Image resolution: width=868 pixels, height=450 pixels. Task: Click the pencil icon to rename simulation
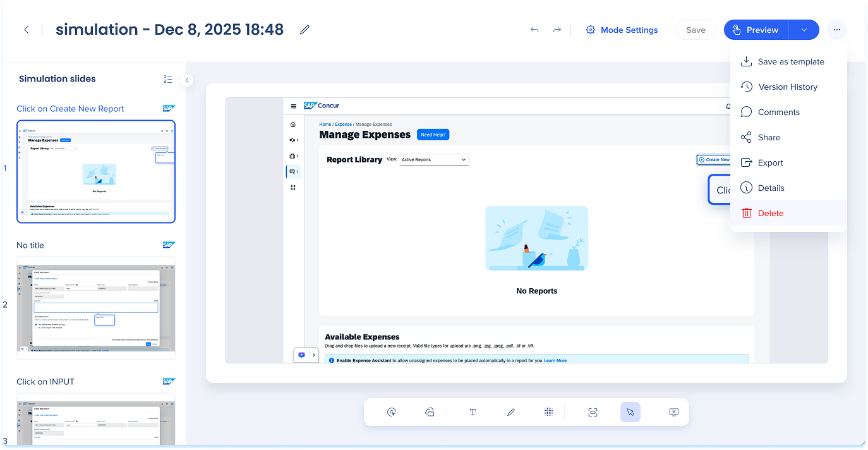[305, 30]
